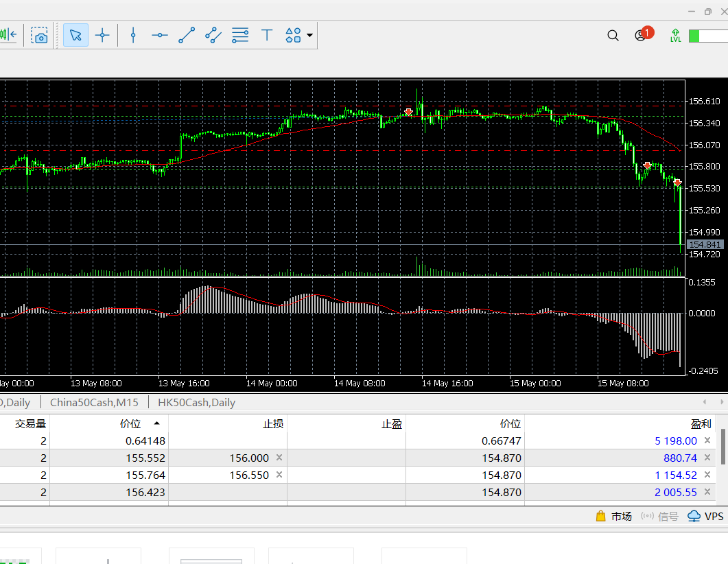The width and height of the screenshot is (728, 564).
Task: Select the equidistant channel tool
Action: tap(213, 35)
